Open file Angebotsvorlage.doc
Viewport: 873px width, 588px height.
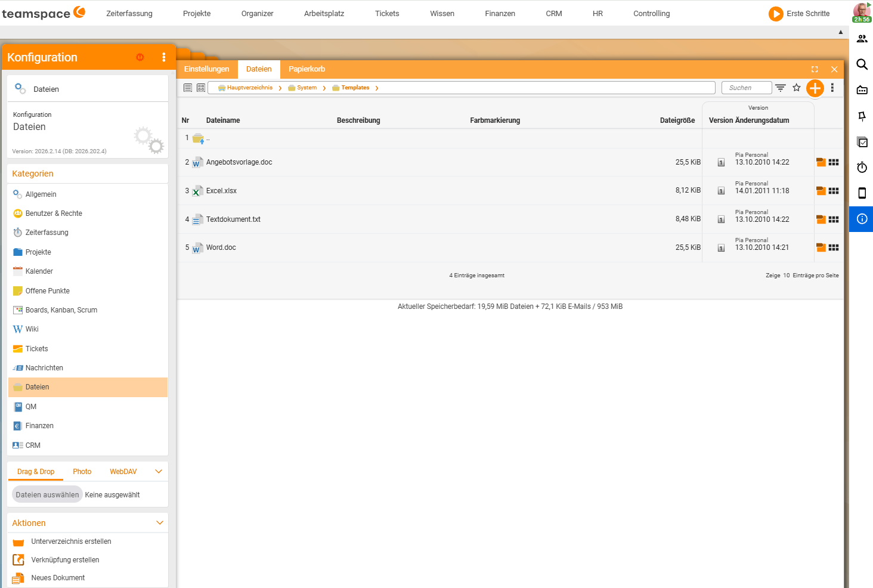[239, 162]
